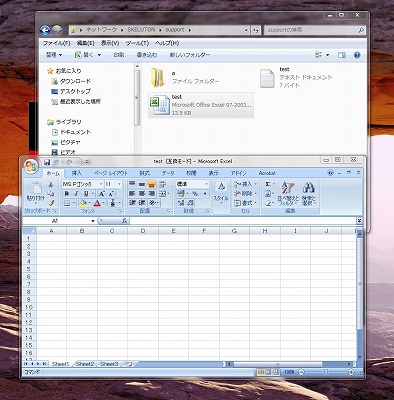Apply the yellow fill color bucket
Image resolution: width=394 pixels, height=400 pixels.
(83, 203)
